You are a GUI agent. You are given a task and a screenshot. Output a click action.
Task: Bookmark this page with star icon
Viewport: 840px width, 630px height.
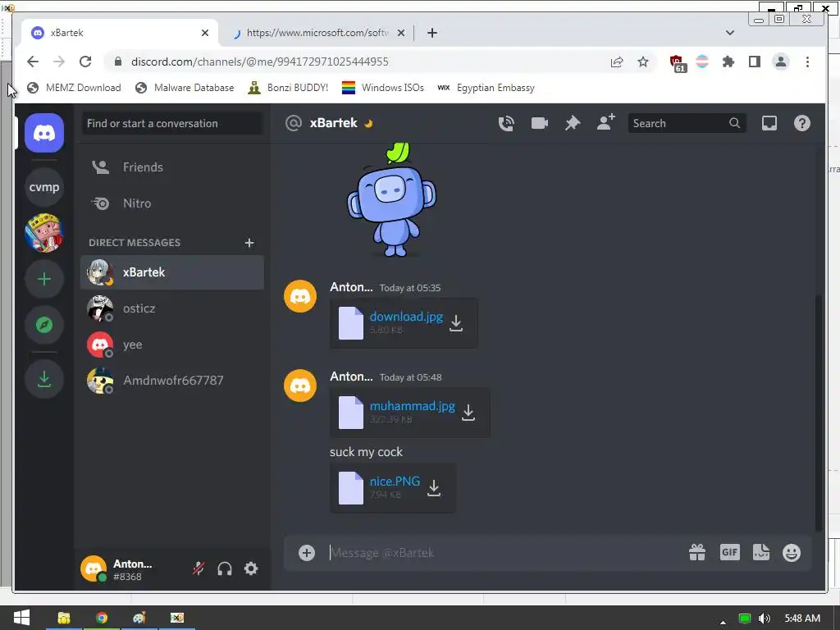643,62
